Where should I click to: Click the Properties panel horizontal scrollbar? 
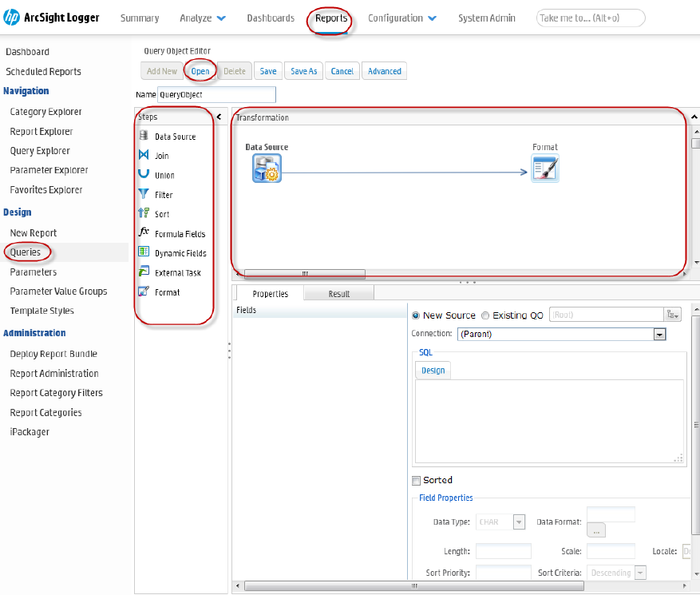click(413, 585)
